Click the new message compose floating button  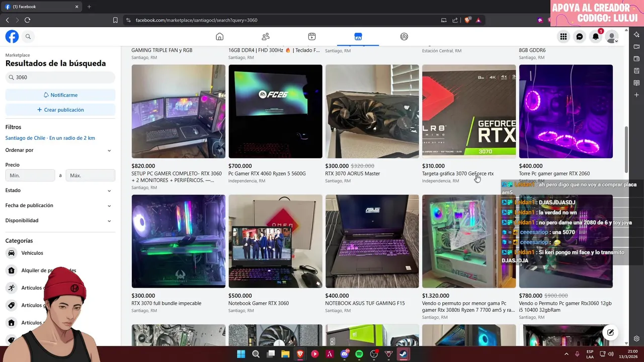point(610,332)
